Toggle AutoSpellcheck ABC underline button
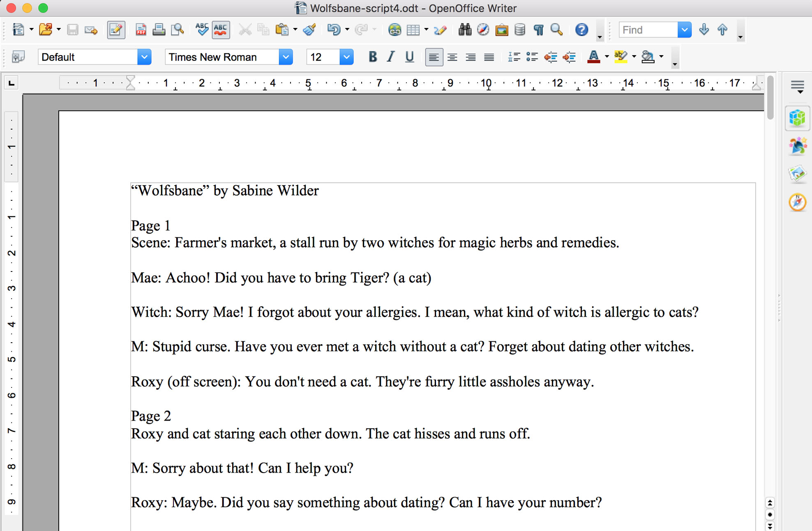The height and width of the screenshot is (531, 812). click(x=221, y=30)
